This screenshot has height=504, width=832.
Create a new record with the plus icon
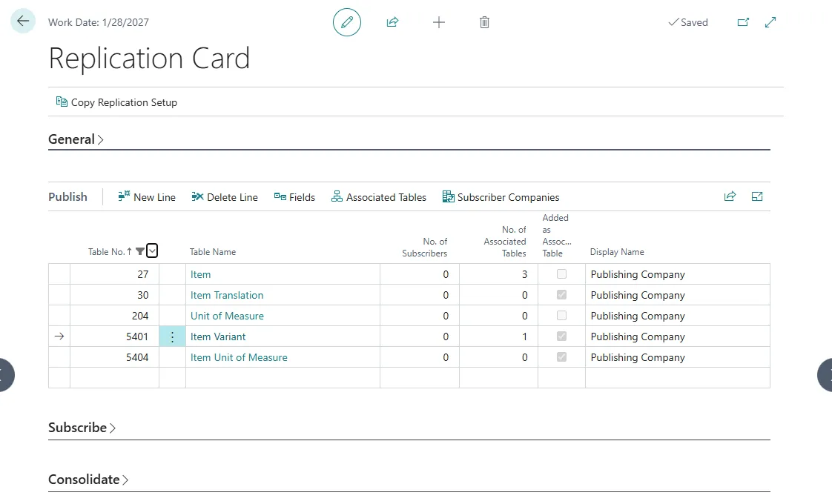click(x=439, y=22)
